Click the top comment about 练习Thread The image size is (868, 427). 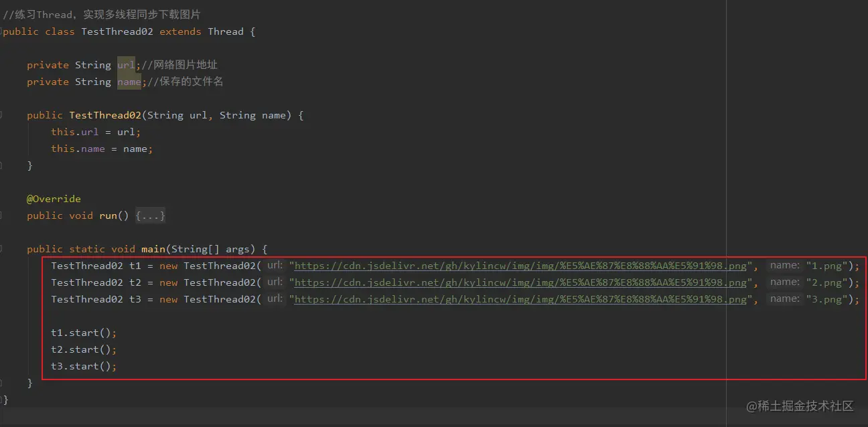(x=102, y=14)
